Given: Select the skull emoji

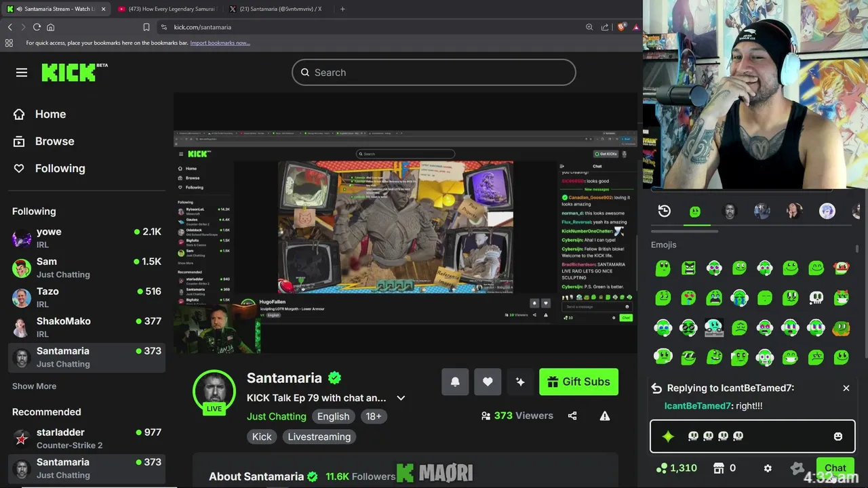Looking at the screenshot, I should coord(816,298).
